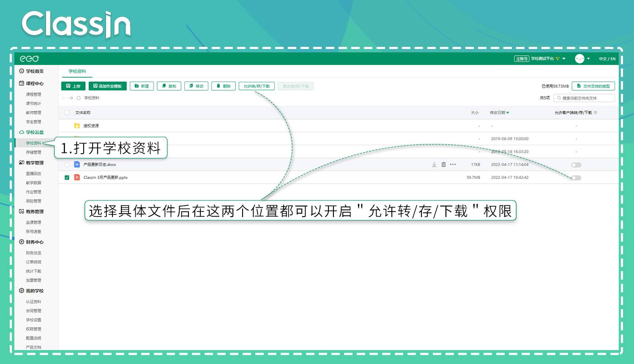
Task: Click the gold V badge beside 学校测试平台
Action: click(x=557, y=59)
